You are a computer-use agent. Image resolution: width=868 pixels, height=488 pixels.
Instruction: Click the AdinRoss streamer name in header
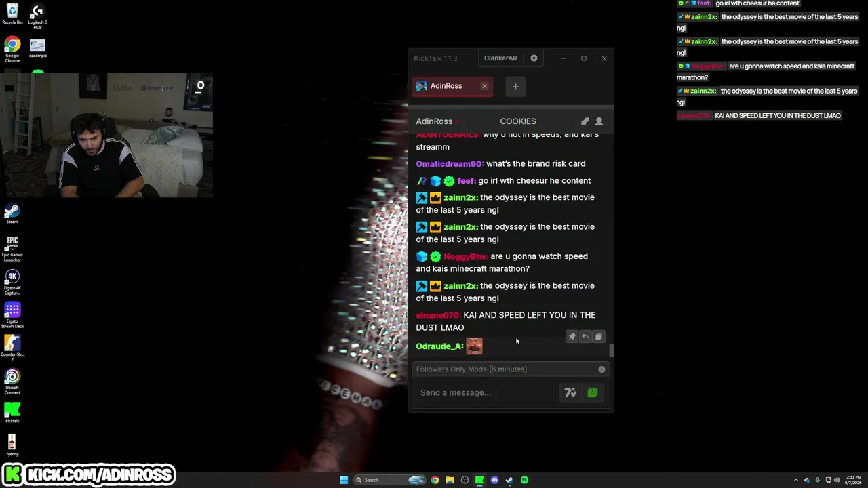pos(434,121)
